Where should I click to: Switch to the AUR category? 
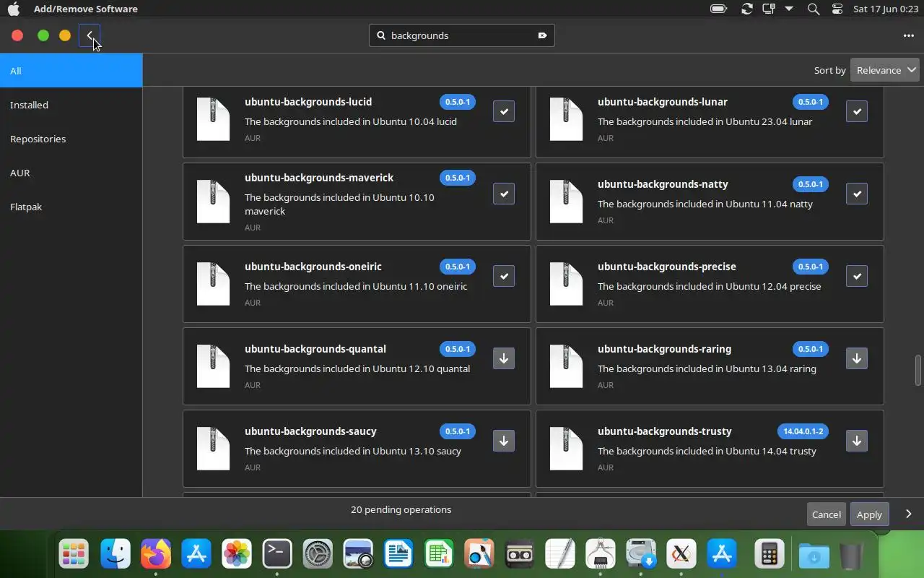[x=71, y=173]
